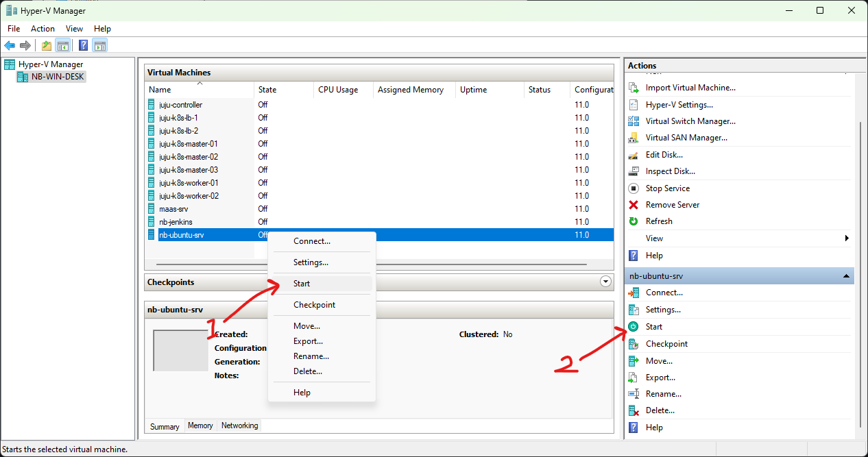Screen dimensions: 868x457
Task: Click the Delete icon in nb-ubuntu-srv actions
Action: tap(634, 410)
